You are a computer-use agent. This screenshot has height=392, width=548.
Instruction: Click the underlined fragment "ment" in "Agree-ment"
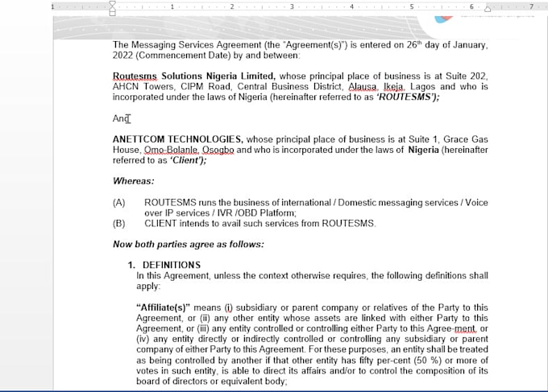465,328
